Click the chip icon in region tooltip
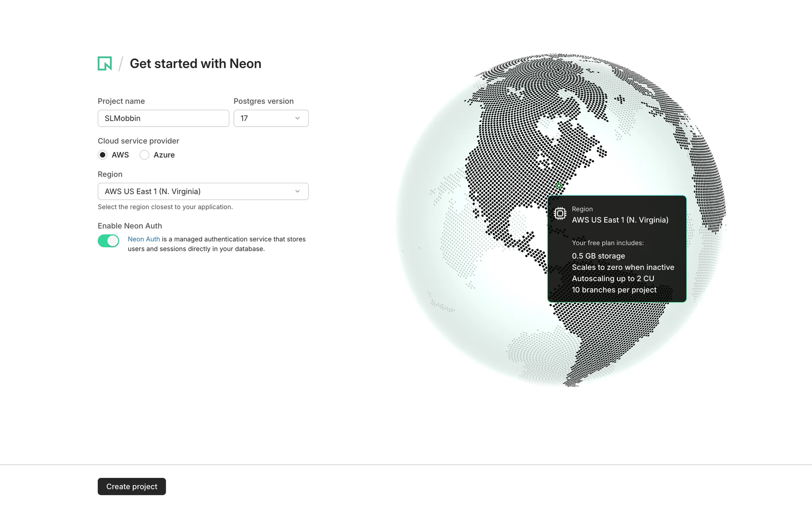The height and width of the screenshot is (508, 812). click(x=560, y=213)
